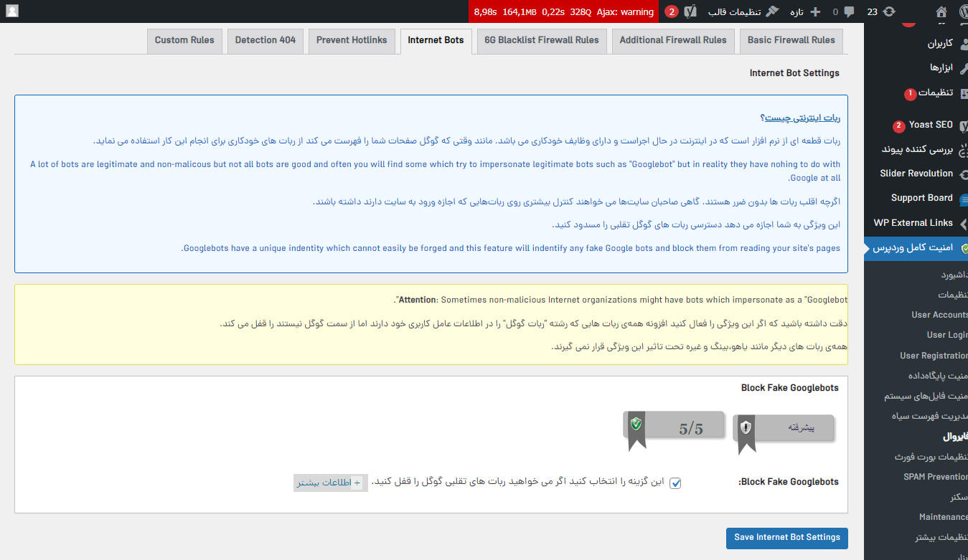
Task: Click the 8,98s load time stat
Action: coord(485,11)
